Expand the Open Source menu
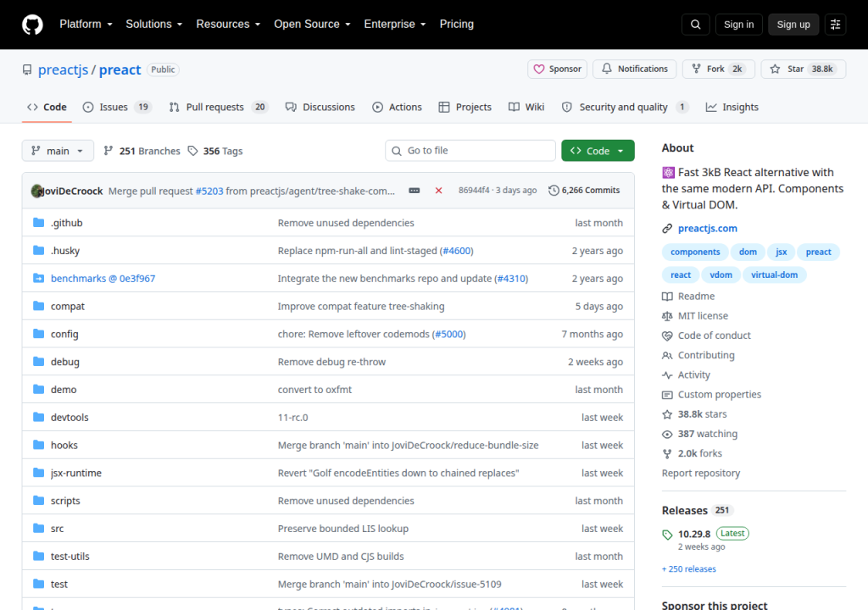The width and height of the screenshot is (868, 610). point(312,25)
